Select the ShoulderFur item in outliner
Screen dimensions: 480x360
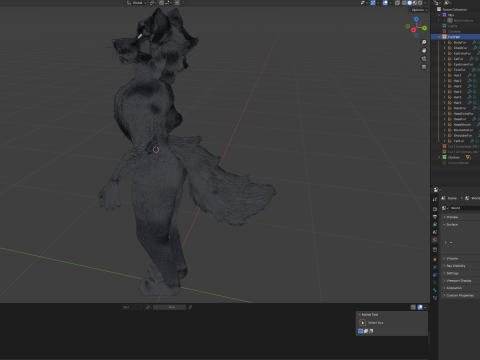pos(463,136)
